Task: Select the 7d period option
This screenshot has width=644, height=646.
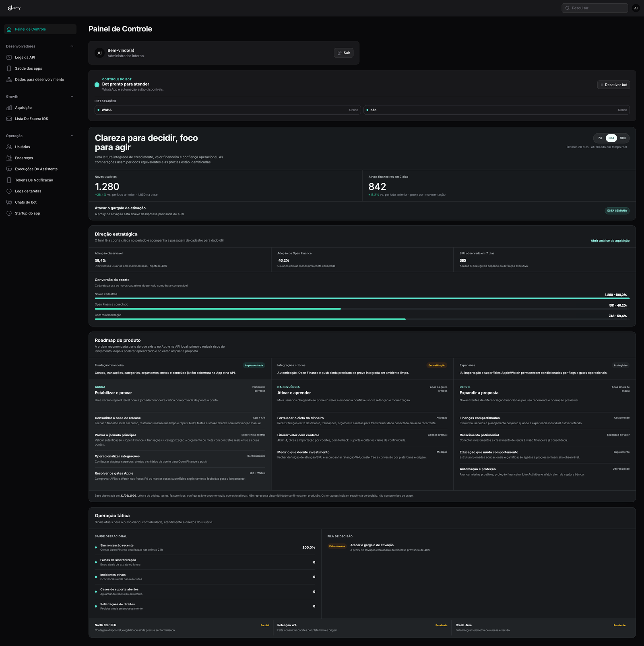Action: (x=600, y=138)
